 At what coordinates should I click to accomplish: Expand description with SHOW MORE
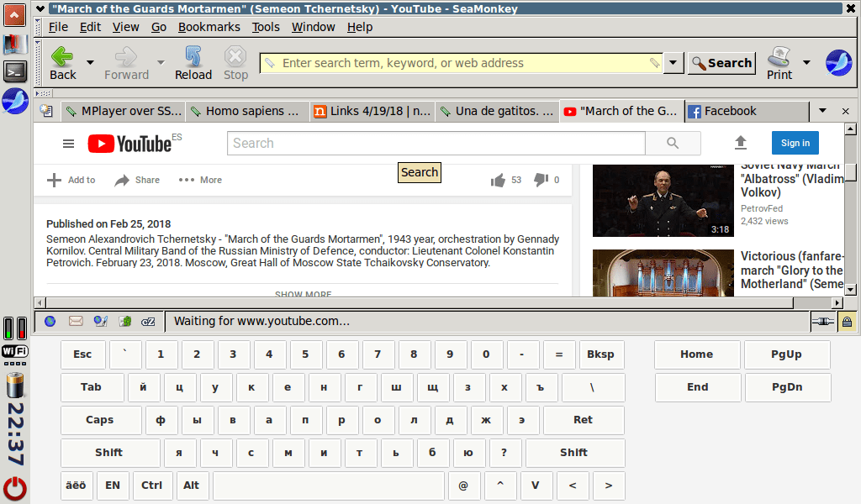point(303,294)
